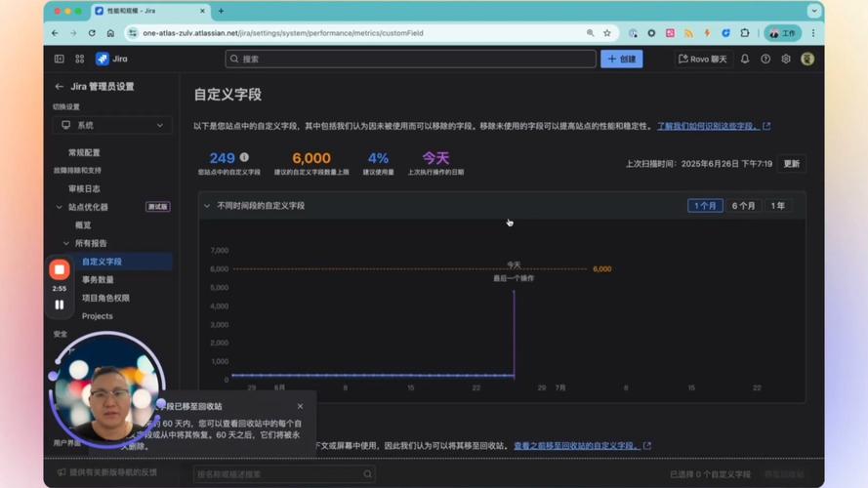Open the 系统 settings dropdown
868x488 pixels.
click(112, 125)
